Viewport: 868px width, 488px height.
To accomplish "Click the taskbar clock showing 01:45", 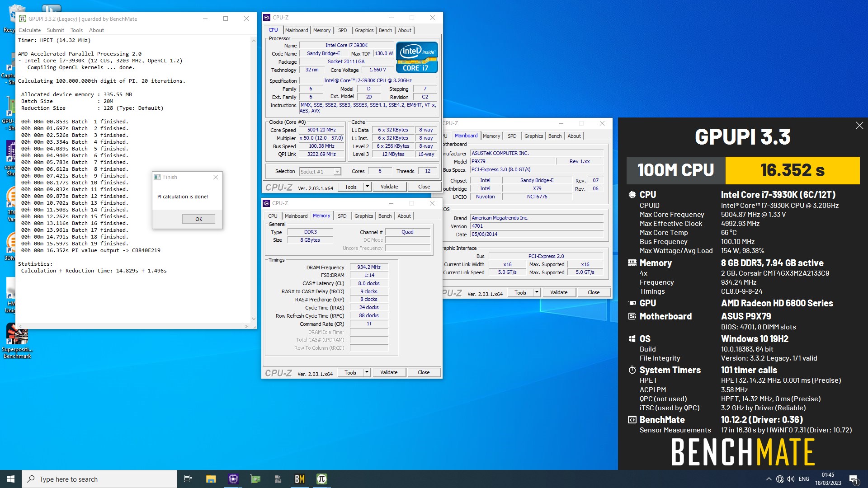I will [828, 479].
